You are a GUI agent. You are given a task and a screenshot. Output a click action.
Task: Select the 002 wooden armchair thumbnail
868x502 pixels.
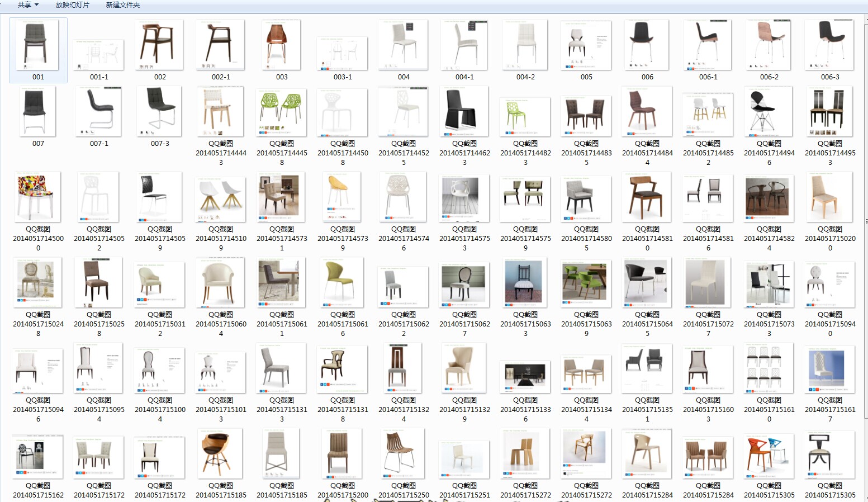coord(160,44)
